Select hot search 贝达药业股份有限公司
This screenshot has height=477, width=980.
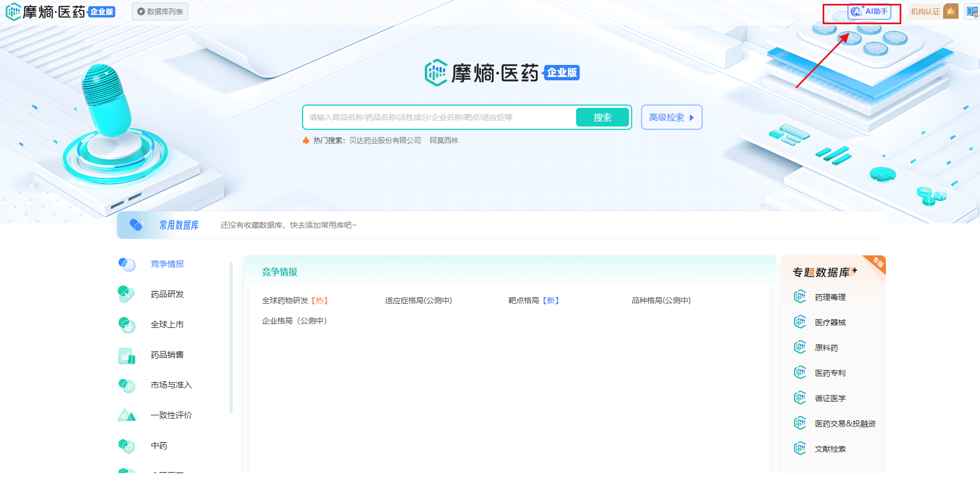pos(385,140)
